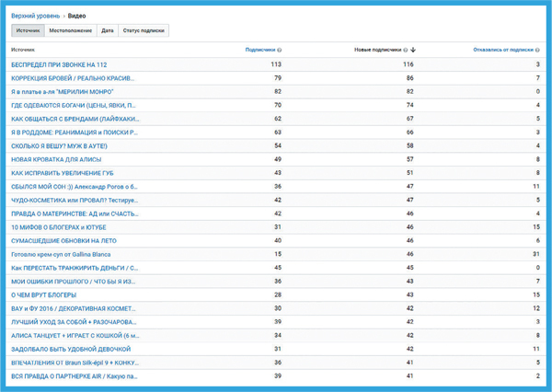
Task: Open video ЗАДОЛБАЛО БЫТЬ УДОБНОЙ ДЕВОЧКОЙ
Action: (65, 349)
